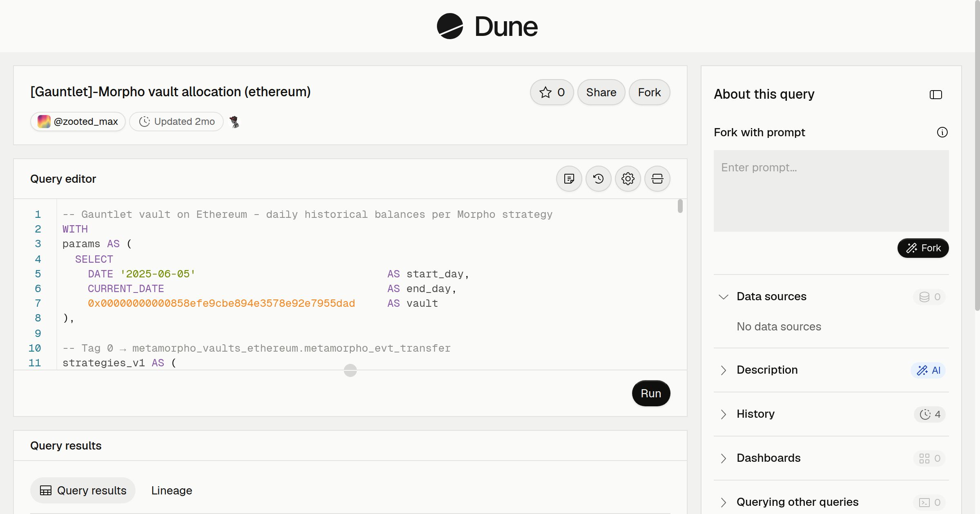Run the query
980x514 pixels.
[x=651, y=393]
